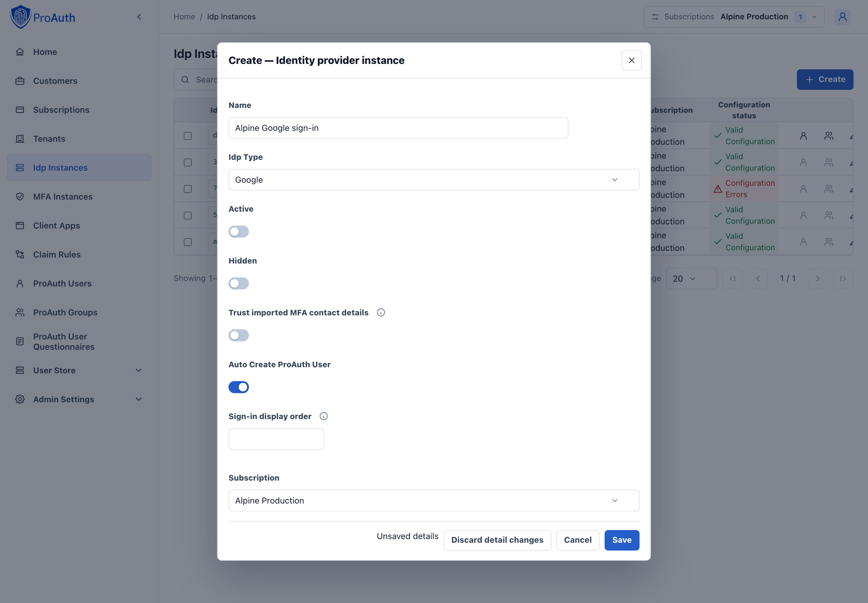Click the Create button behind the dialog
This screenshot has width=868, height=603.
click(x=825, y=79)
